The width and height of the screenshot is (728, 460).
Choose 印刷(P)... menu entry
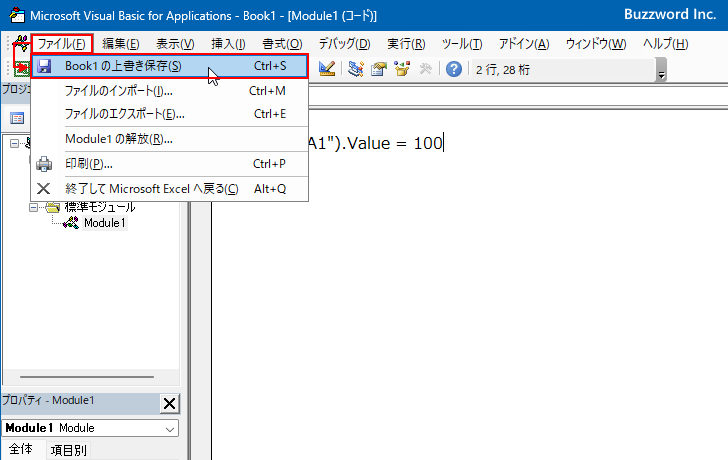[x=169, y=164]
